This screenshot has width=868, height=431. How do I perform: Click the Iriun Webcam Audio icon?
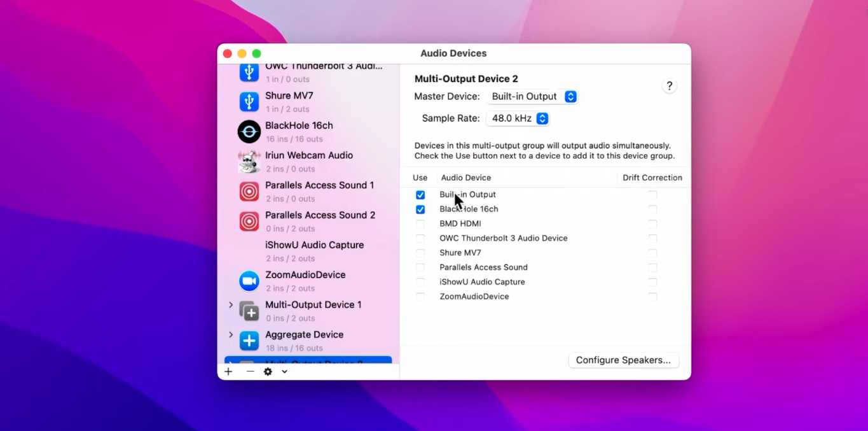click(249, 162)
